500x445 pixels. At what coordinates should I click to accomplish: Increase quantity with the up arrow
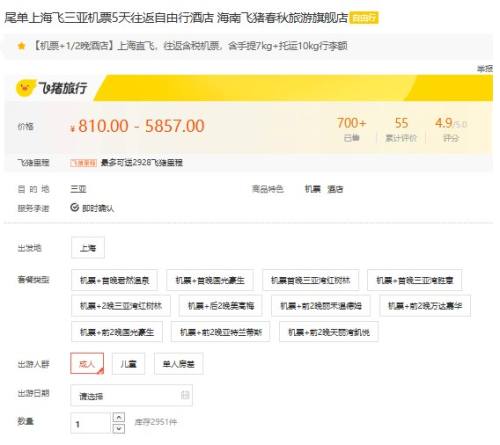click(119, 417)
